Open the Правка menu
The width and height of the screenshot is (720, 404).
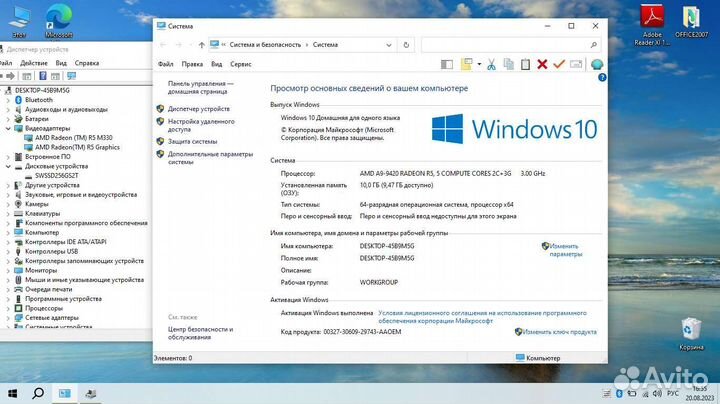(192, 64)
